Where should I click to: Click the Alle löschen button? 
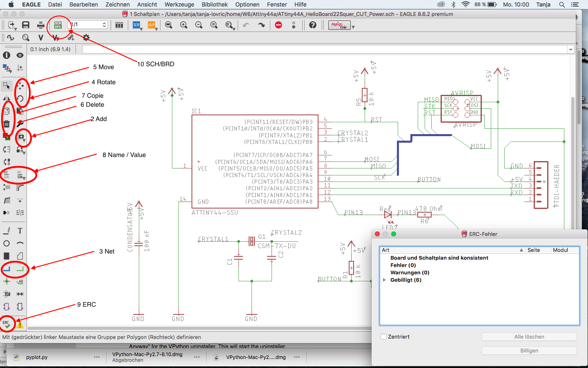529,337
